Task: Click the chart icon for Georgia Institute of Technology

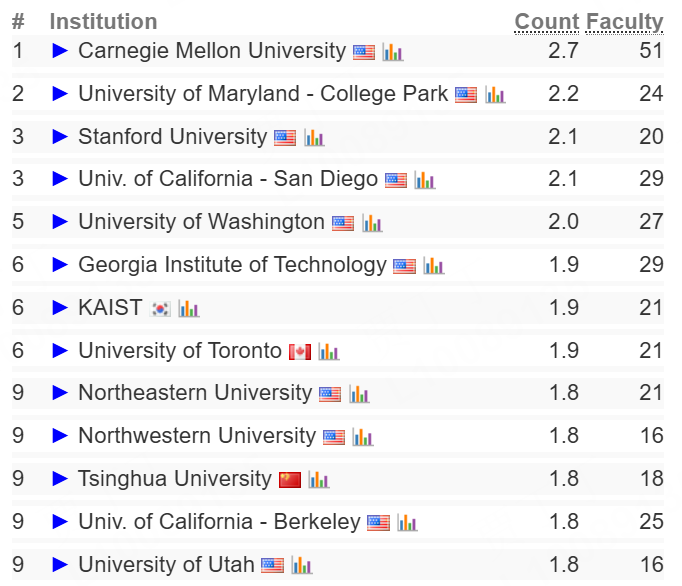Action: tap(433, 266)
